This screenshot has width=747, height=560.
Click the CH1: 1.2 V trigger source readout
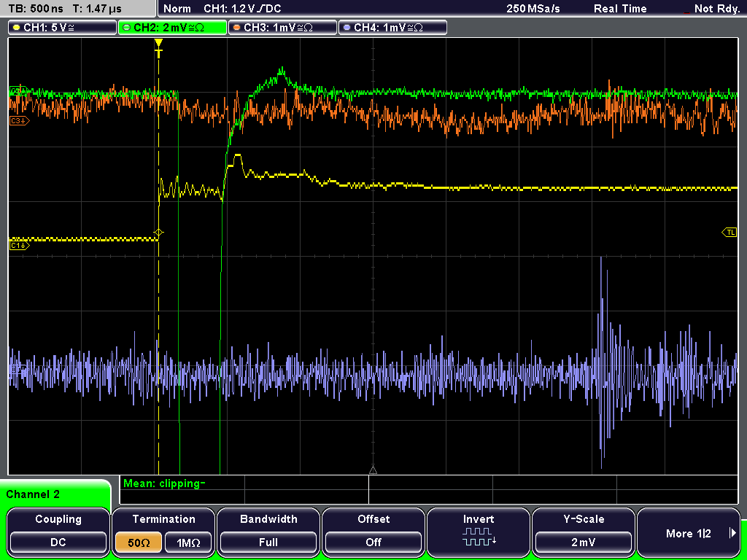242,9
